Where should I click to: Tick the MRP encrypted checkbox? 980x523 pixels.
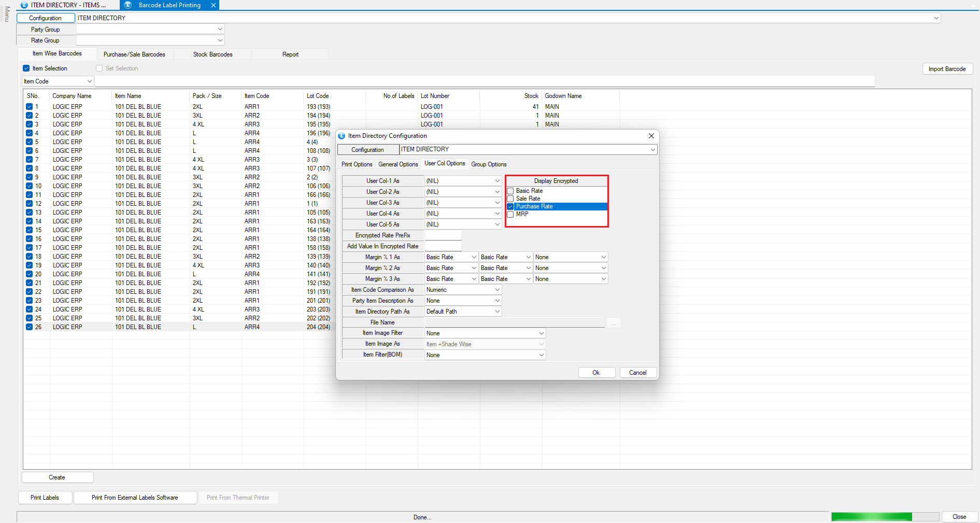pyautogui.click(x=510, y=215)
